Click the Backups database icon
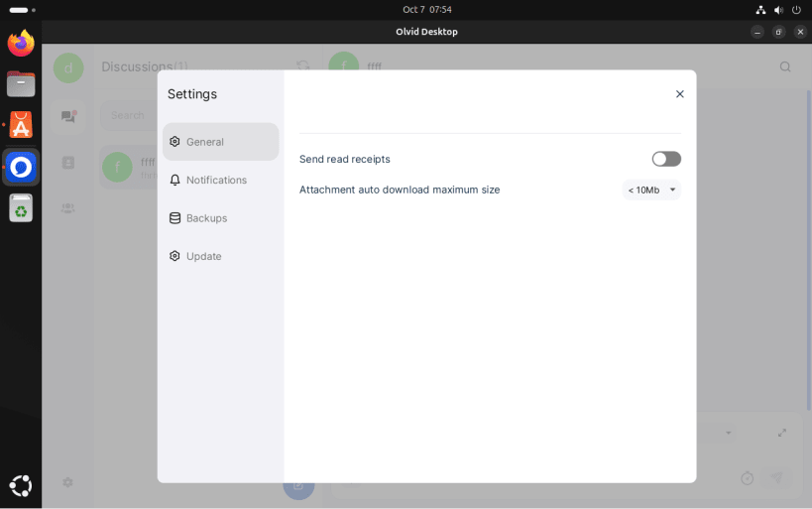 pyautogui.click(x=175, y=218)
